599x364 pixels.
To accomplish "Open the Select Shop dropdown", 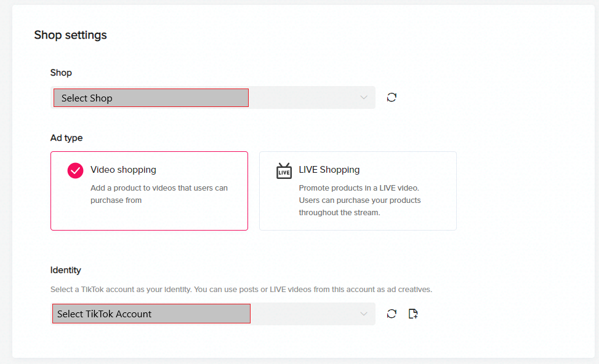I will pyautogui.click(x=213, y=98).
